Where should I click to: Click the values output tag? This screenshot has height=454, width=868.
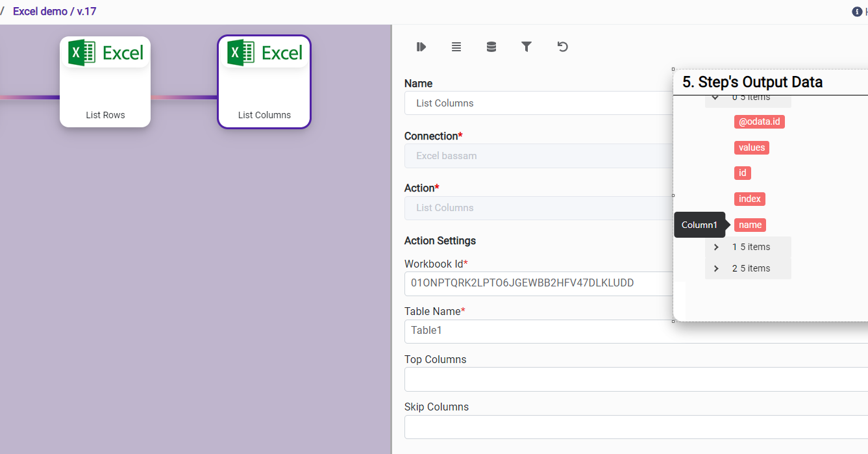751,147
